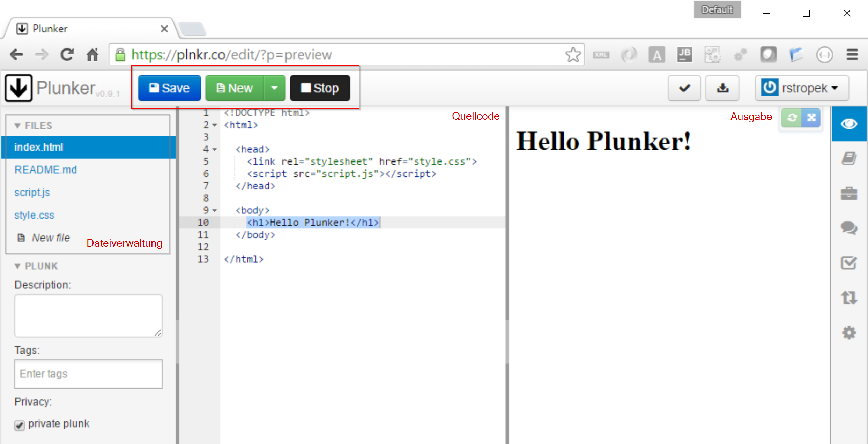Select index.html in file list
This screenshot has height=444, width=868.
coord(88,147)
